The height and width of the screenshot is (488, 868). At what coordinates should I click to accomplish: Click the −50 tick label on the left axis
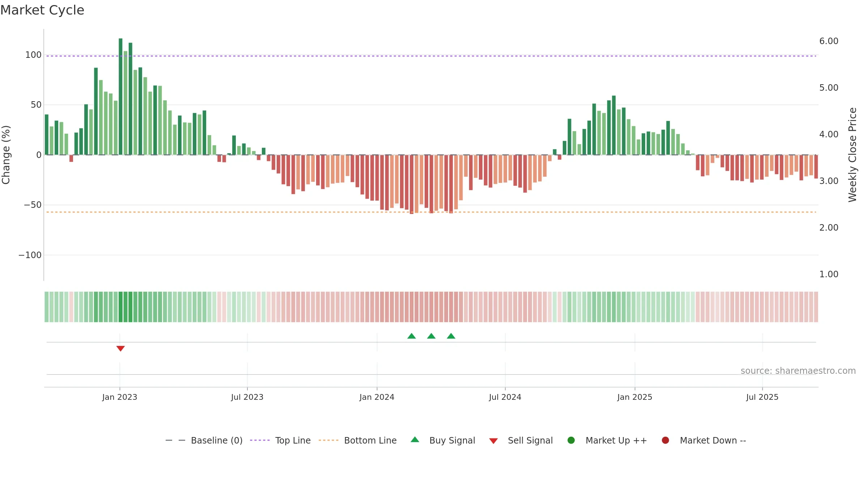(x=33, y=205)
